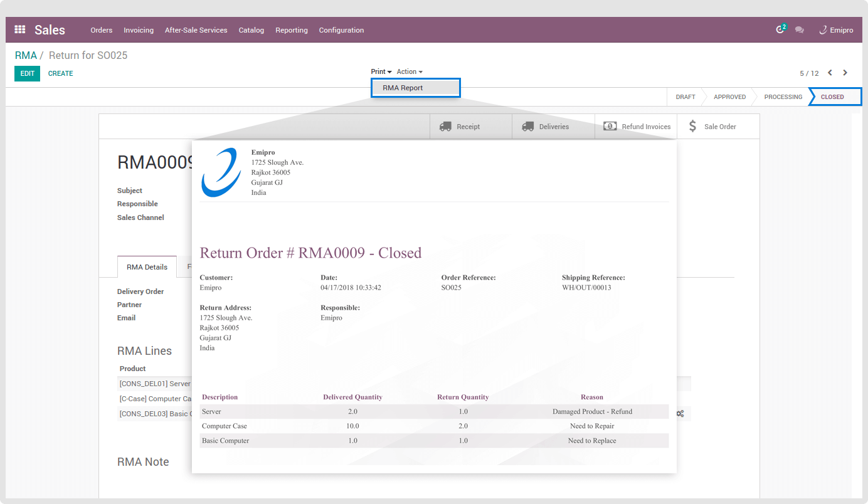
Task: Click order reference SO025 in report
Action: pyautogui.click(x=452, y=288)
